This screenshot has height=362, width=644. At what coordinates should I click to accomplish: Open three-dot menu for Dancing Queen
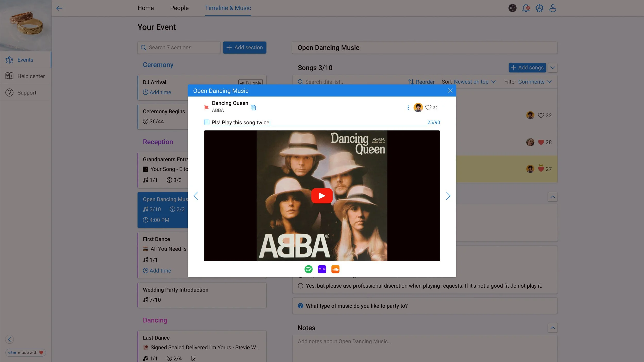[408, 108]
